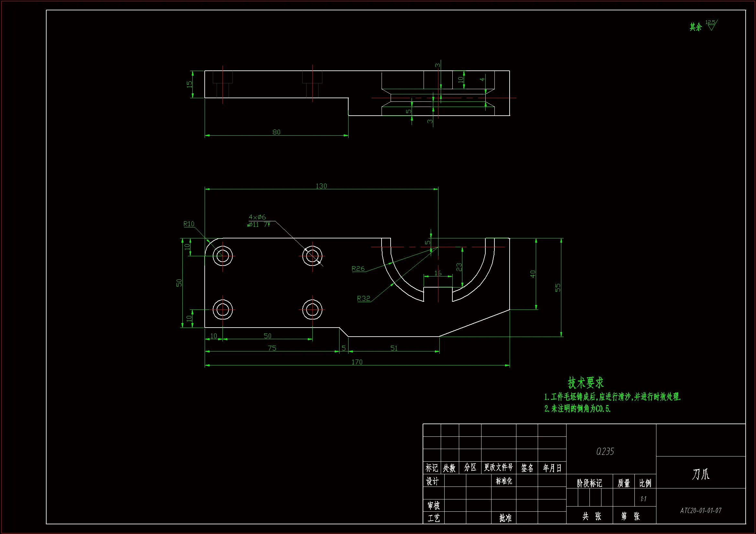This screenshot has height=534, width=756.
Task: Select the 170 overall length dimension
Action: [x=357, y=362]
